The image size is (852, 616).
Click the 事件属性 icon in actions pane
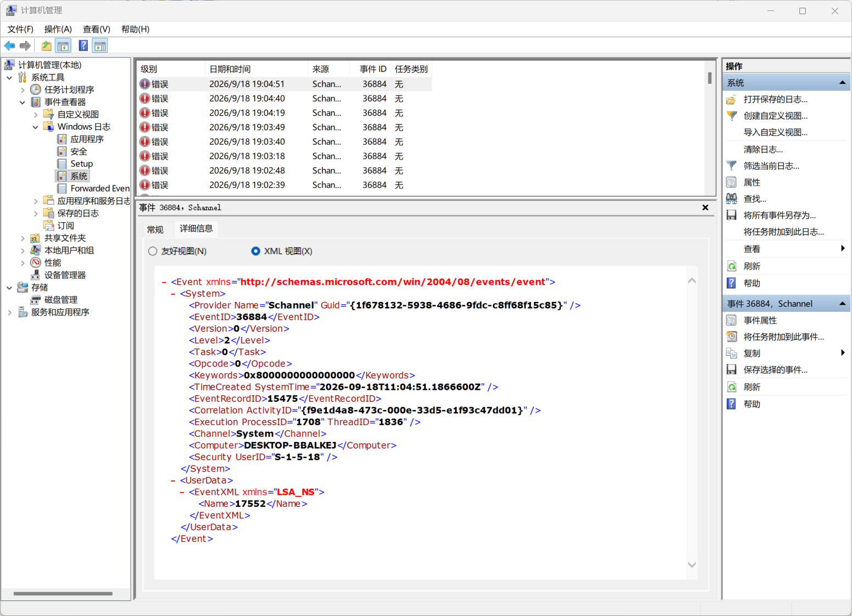point(732,320)
